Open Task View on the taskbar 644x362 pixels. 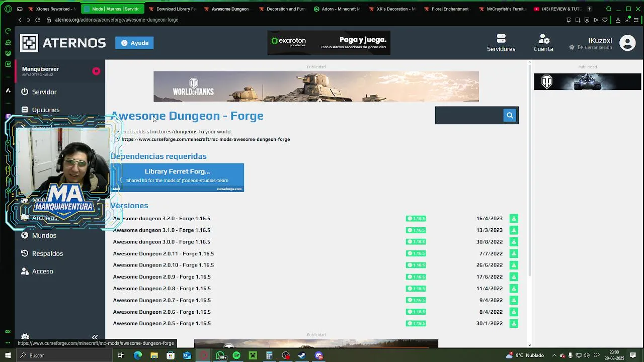(121, 355)
